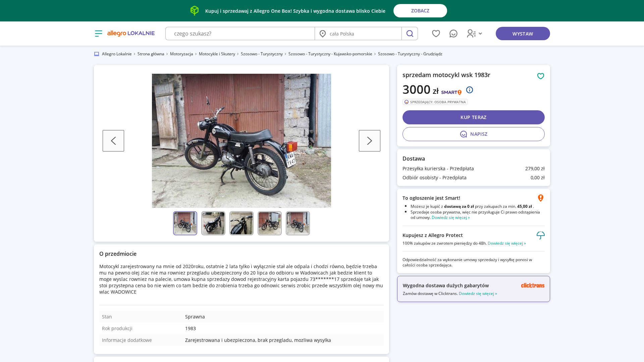Open user account menu

pos(474,34)
